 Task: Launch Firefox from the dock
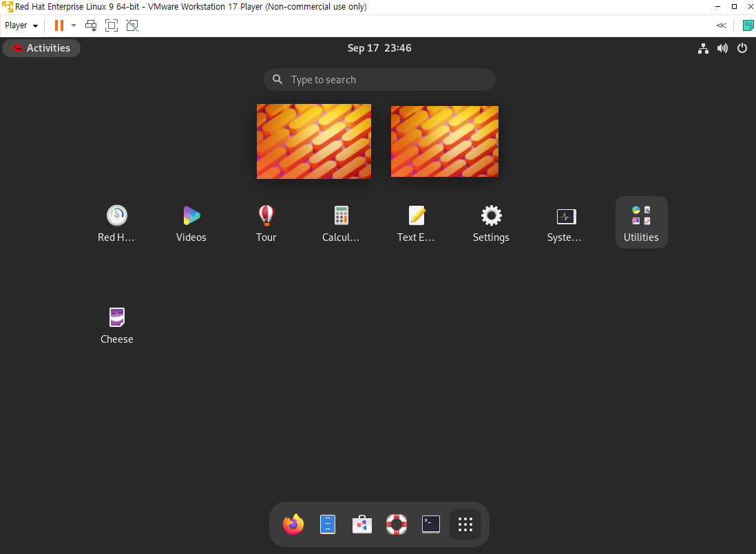(293, 524)
